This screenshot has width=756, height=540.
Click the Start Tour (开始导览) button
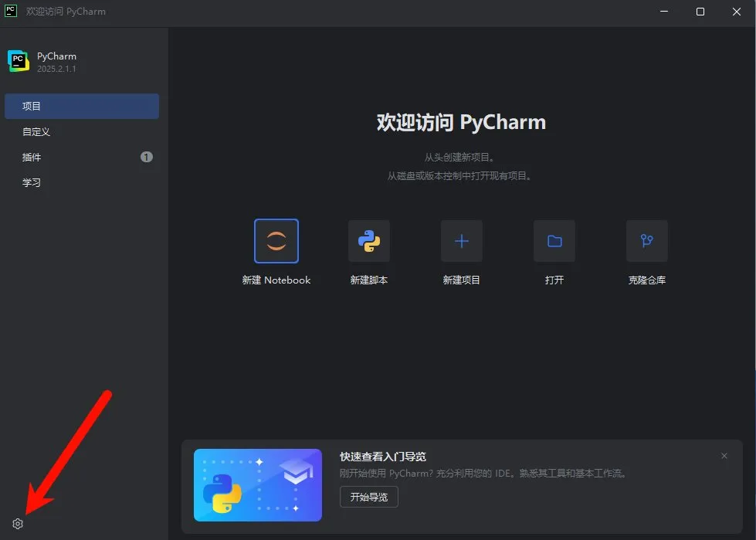coord(369,497)
